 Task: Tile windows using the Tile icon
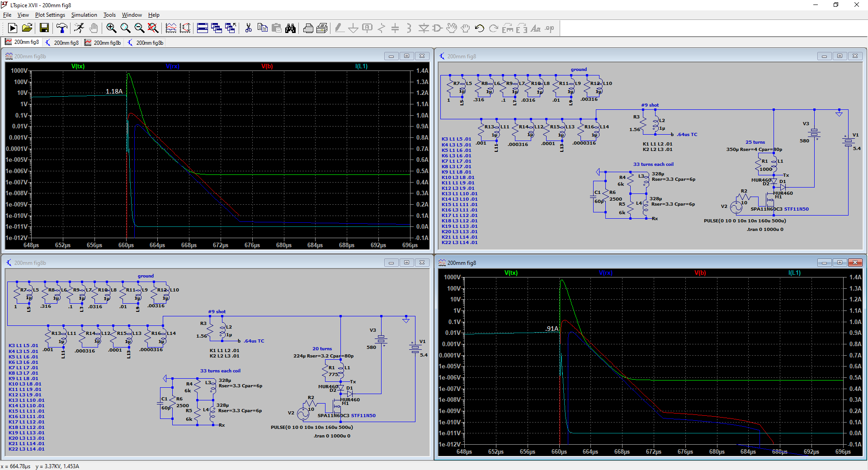(x=203, y=28)
